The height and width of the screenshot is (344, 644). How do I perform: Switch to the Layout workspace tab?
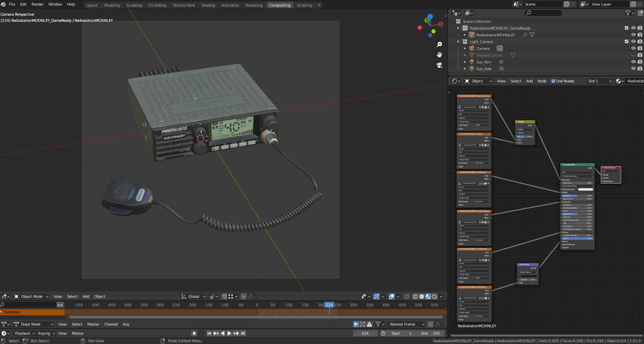(x=92, y=5)
